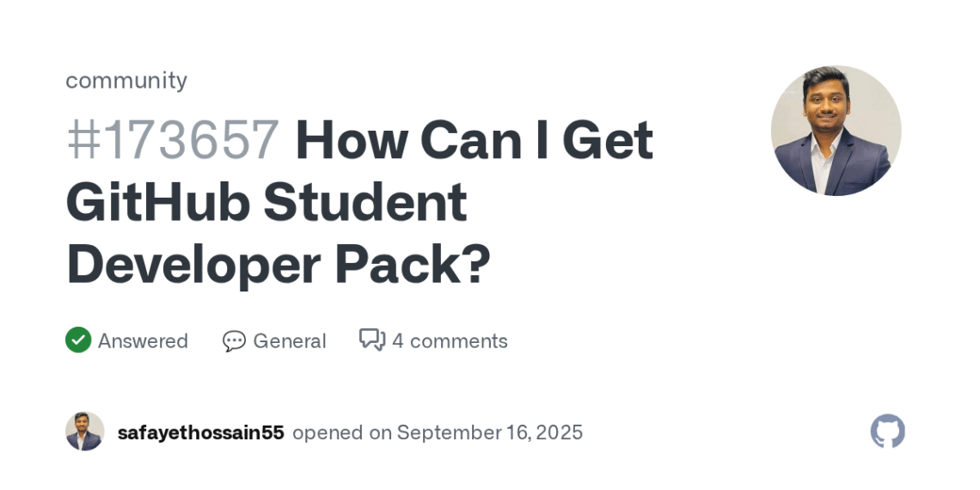
Task: Choose the General category label
Action: (290, 341)
